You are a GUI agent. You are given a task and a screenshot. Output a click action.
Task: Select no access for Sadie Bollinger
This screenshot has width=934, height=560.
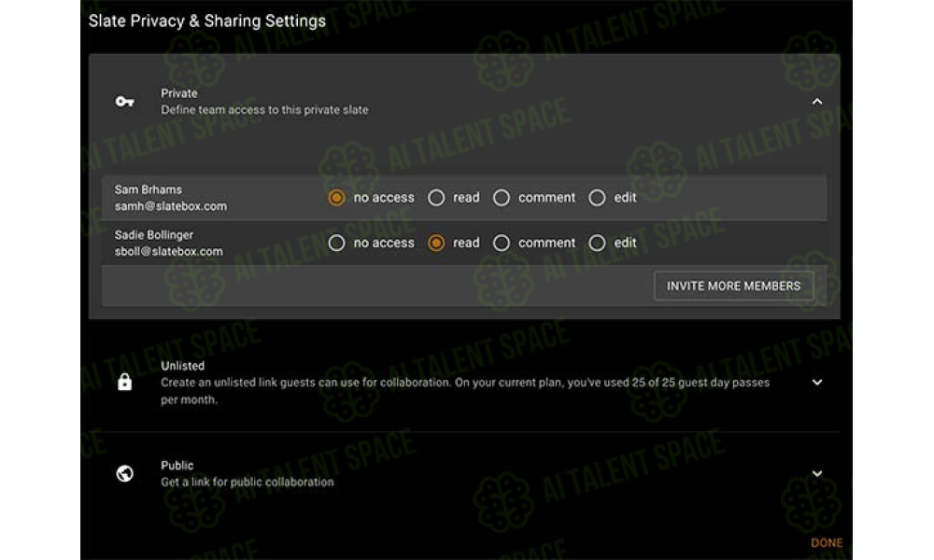click(336, 243)
